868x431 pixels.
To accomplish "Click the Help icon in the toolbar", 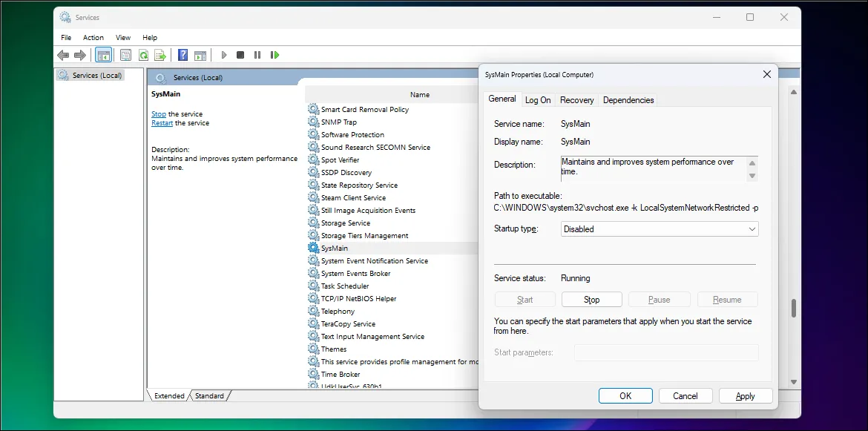I will (182, 54).
